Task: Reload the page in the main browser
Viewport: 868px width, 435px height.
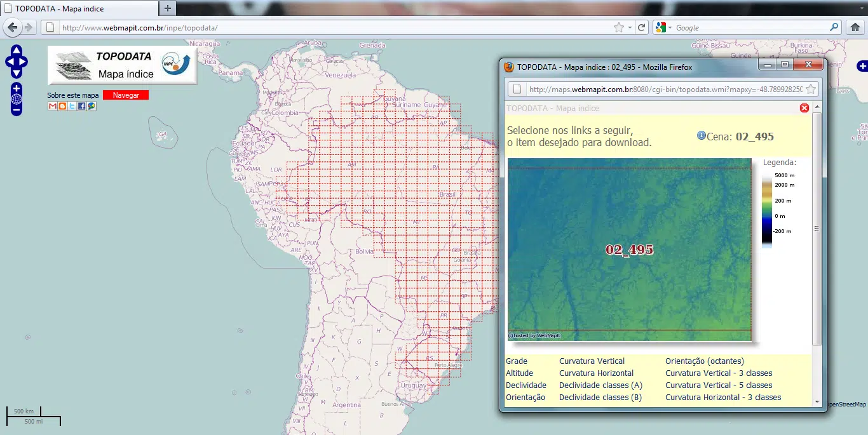Action: click(x=642, y=27)
